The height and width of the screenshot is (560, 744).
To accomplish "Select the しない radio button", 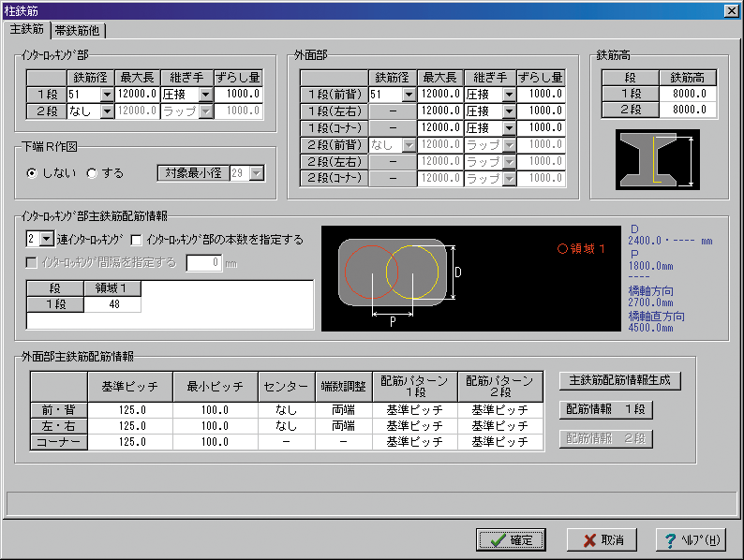I will pos(33,173).
